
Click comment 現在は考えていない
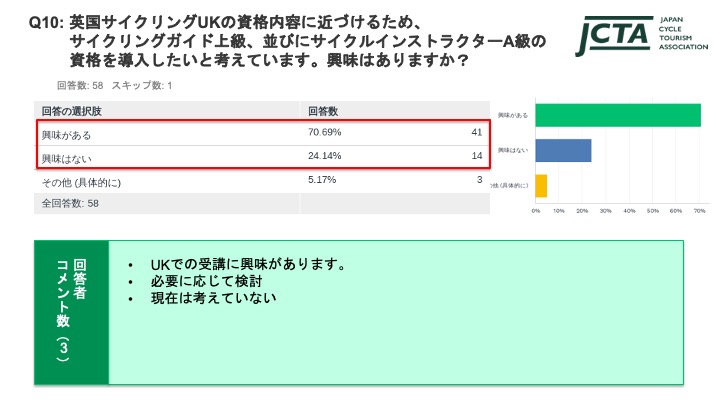click(x=214, y=298)
